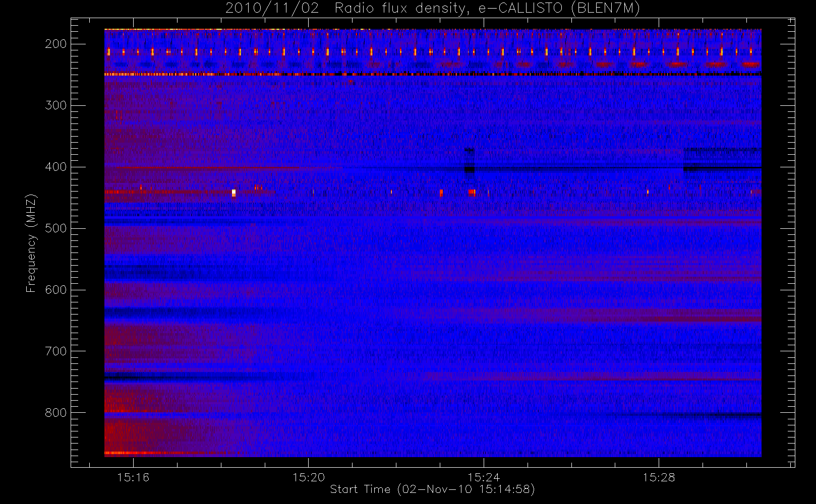This screenshot has height=504, width=816.
Task: Click the 700 frequency tick label
Action: (56, 351)
